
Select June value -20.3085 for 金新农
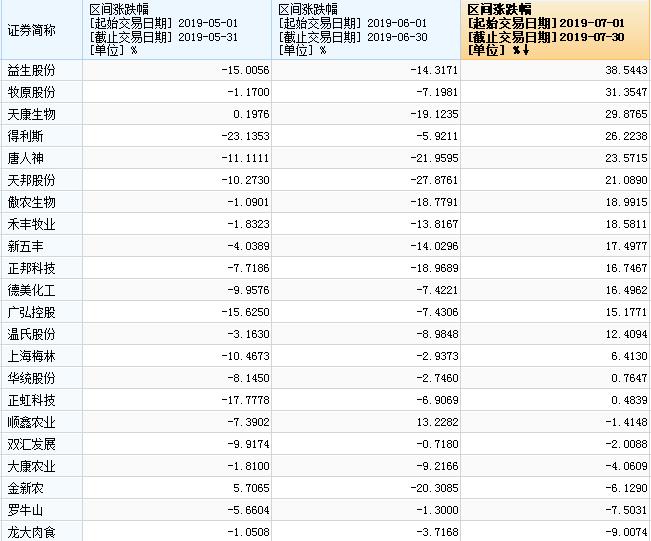click(434, 488)
